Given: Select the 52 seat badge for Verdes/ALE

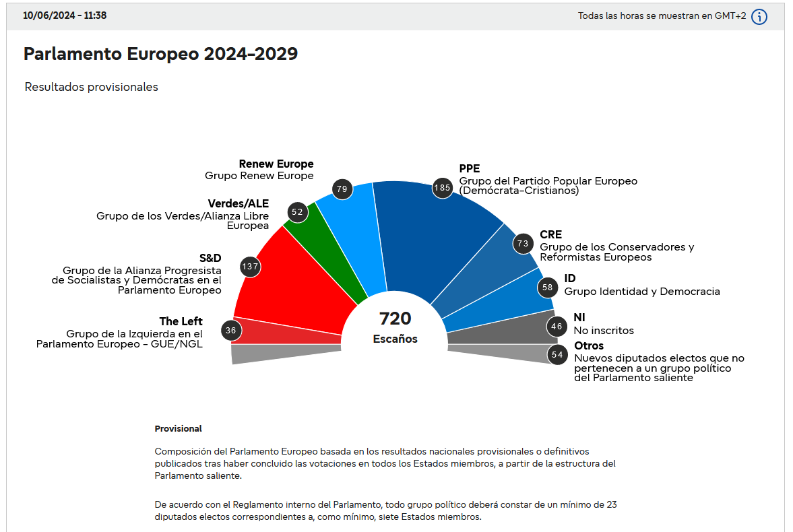Looking at the screenshot, I should pyautogui.click(x=297, y=212).
